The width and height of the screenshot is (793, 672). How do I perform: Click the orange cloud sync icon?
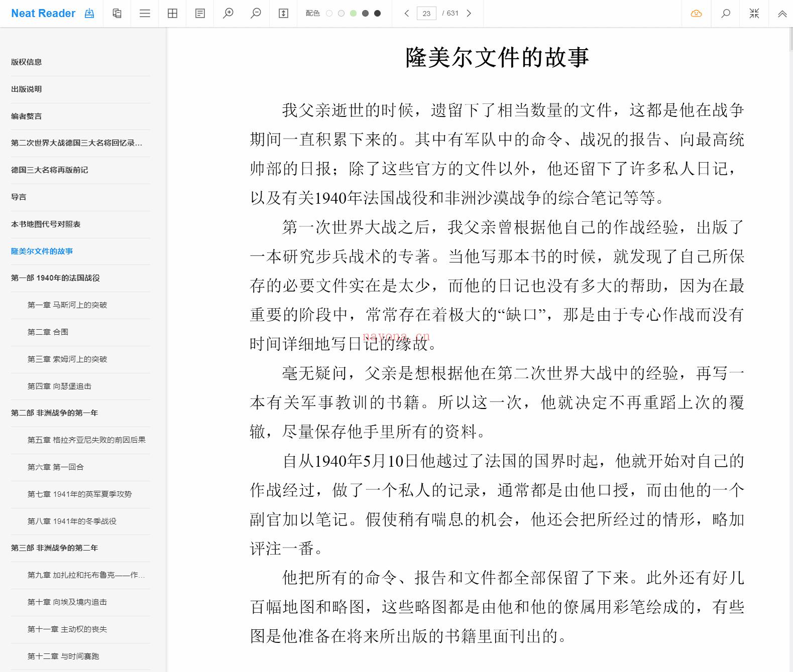coord(696,14)
